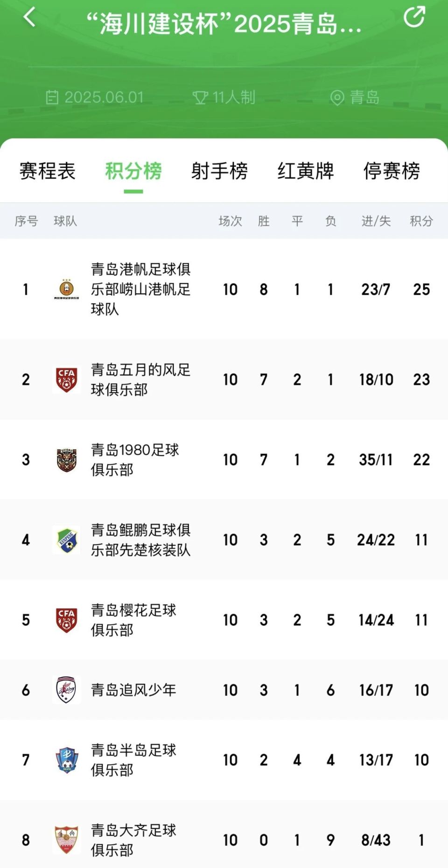
Task: Open 青岛港帆足球俱乐部 team logo
Action: pyautogui.click(x=66, y=289)
